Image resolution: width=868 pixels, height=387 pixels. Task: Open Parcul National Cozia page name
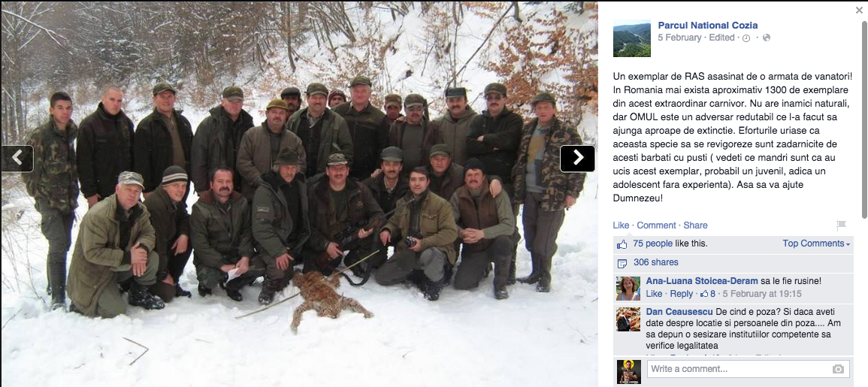coord(707,25)
